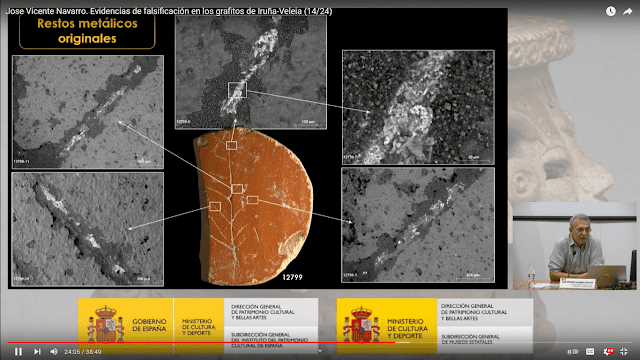Toggle closed captions CC
Viewport: 640px width, 360px height.
click(x=590, y=351)
